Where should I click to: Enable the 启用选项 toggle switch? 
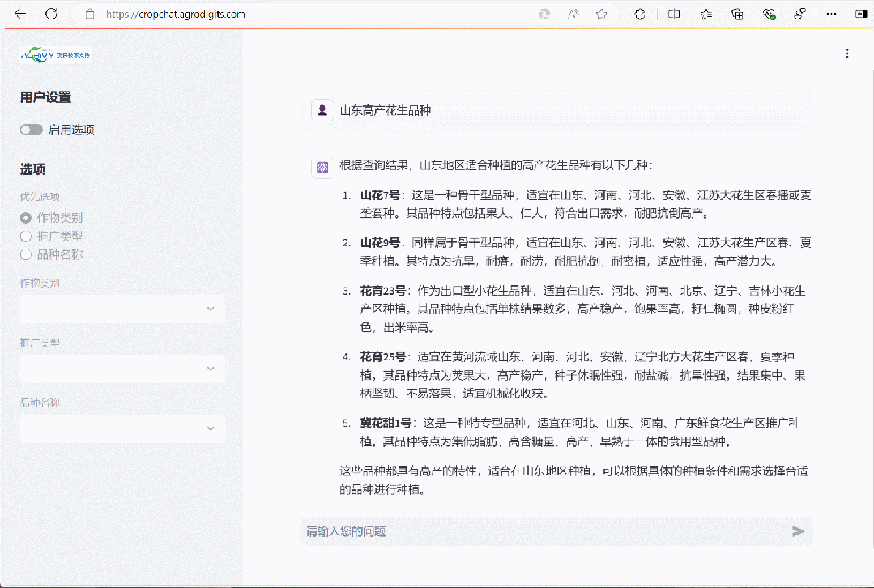tap(32, 130)
